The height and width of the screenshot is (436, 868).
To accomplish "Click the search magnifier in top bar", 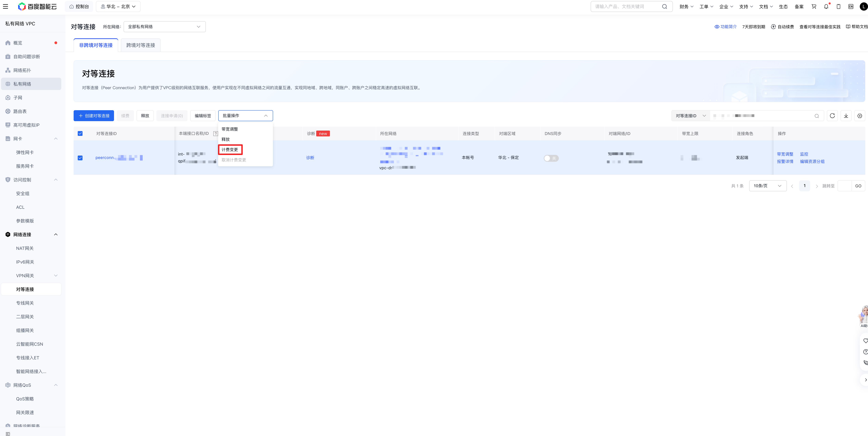I will pyautogui.click(x=664, y=6).
